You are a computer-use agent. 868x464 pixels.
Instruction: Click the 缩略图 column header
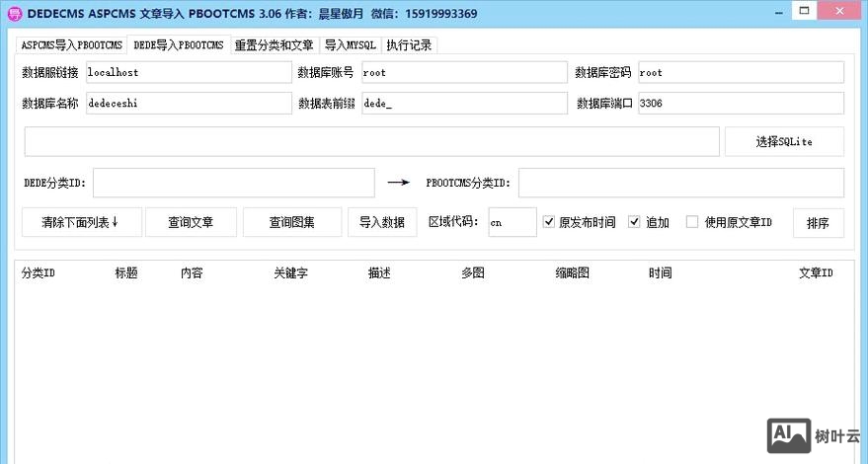point(573,273)
